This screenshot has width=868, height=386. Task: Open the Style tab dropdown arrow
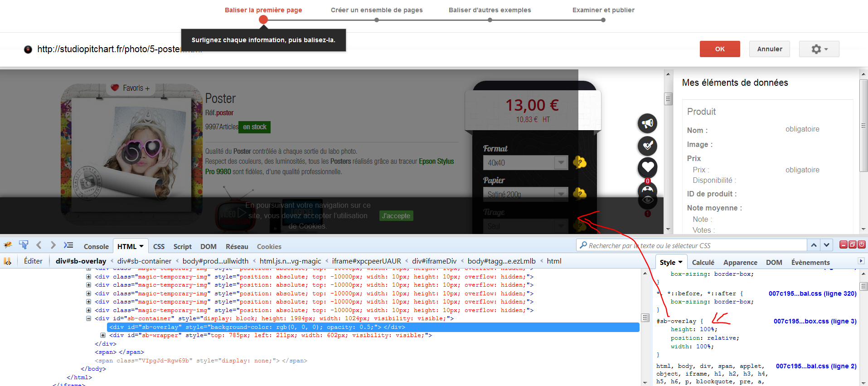(x=680, y=262)
